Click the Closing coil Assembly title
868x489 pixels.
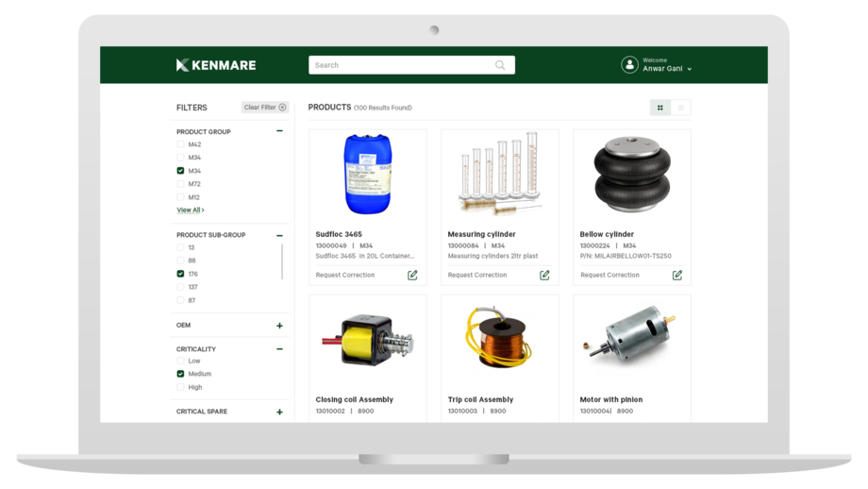click(x=355, y=399)
